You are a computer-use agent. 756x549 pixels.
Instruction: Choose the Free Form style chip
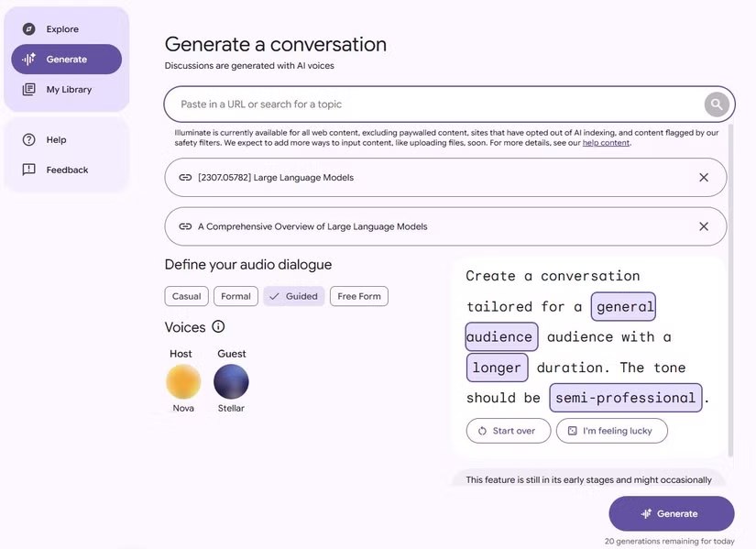tap(358, 296)
